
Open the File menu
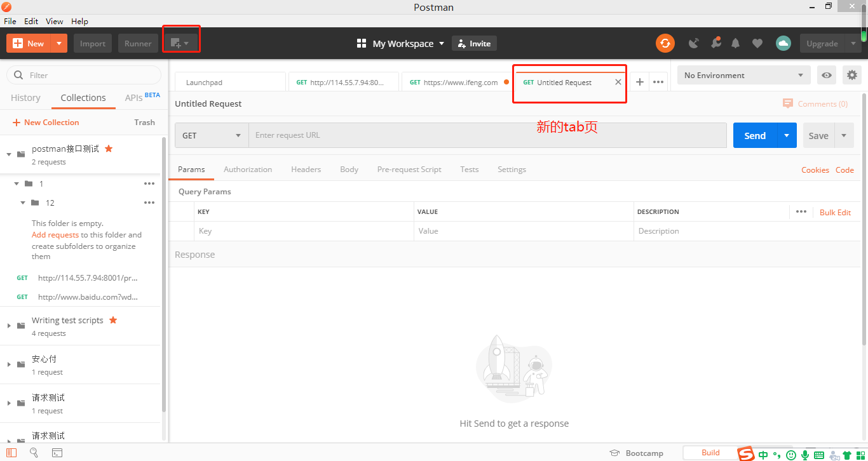10,21
